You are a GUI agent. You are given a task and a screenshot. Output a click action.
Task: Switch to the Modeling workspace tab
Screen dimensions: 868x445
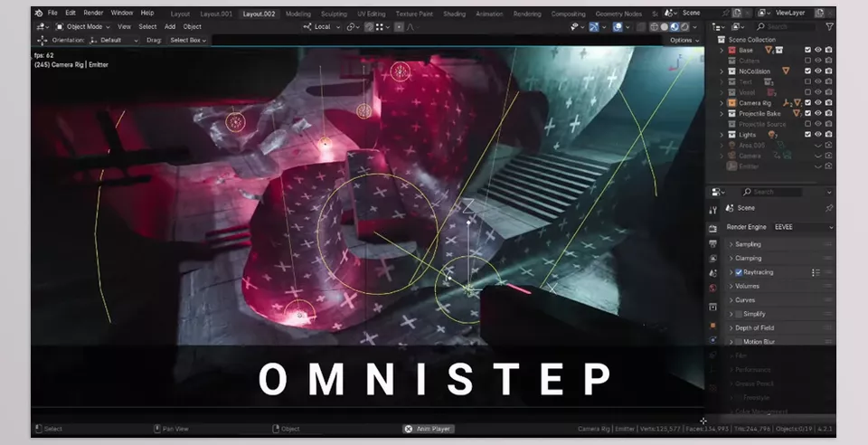click(x=298, y=14)
